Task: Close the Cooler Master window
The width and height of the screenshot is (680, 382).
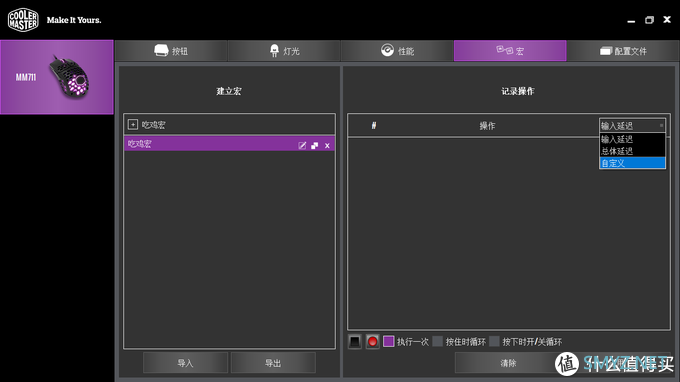Action: click(x=667, y=20)
